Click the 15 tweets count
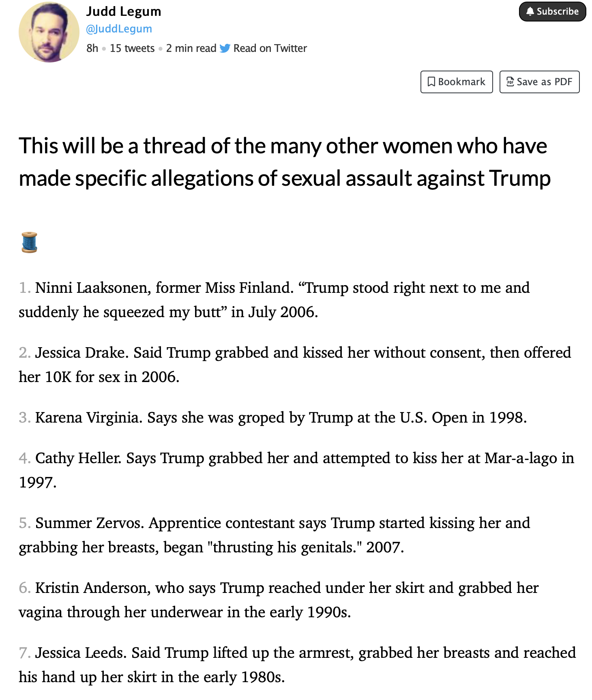 pyautogui.click(x=132, y=49)
